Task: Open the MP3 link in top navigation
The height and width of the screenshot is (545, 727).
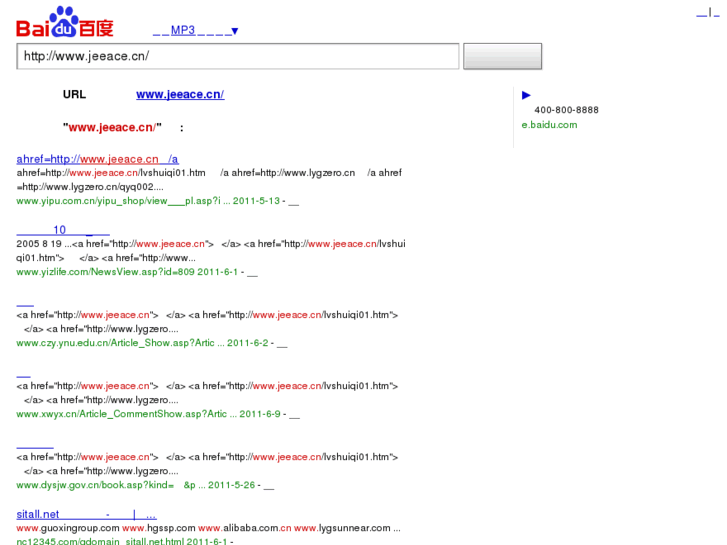Action: tap(183, 30)
